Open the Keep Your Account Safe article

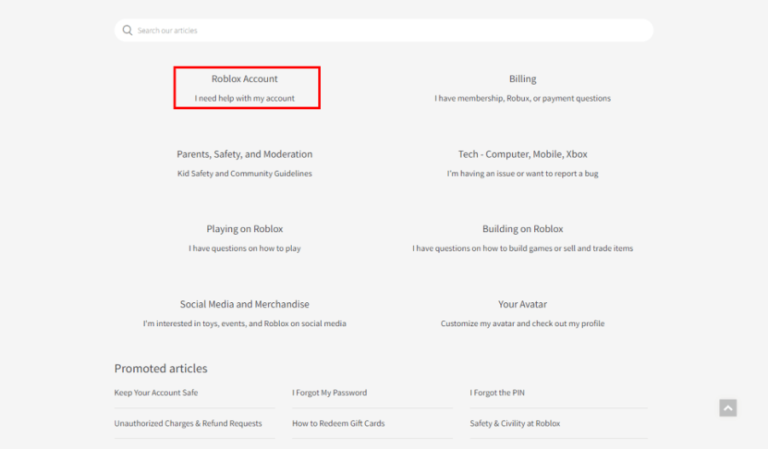pyautogui.click(x=156, y=393)
